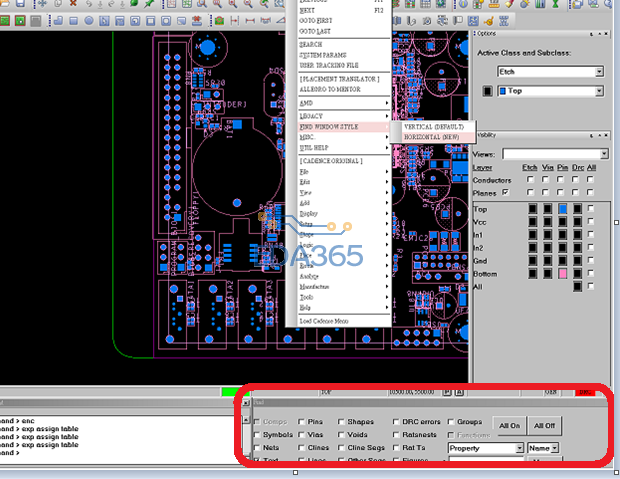
Task: Open the Top subclass dropdown
Action: point(599,91)
